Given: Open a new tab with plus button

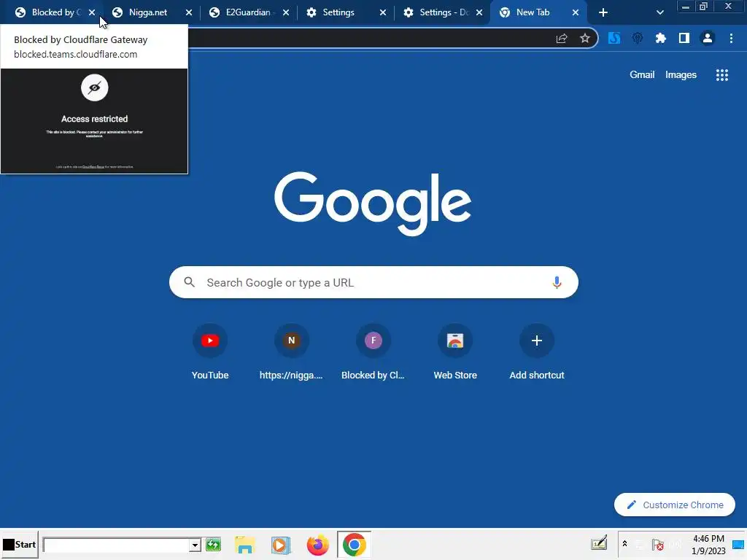Looking at the screenshot, I should pos(603,12).
